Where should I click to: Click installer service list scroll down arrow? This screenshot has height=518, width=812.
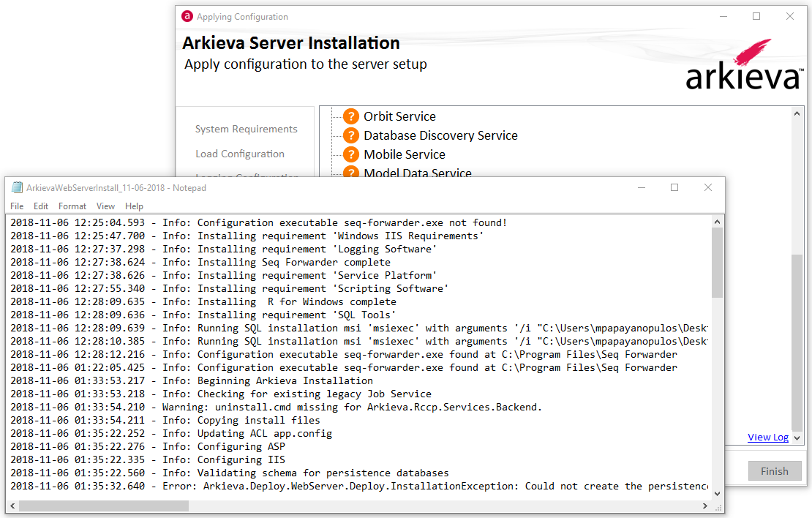pos(797,438)
